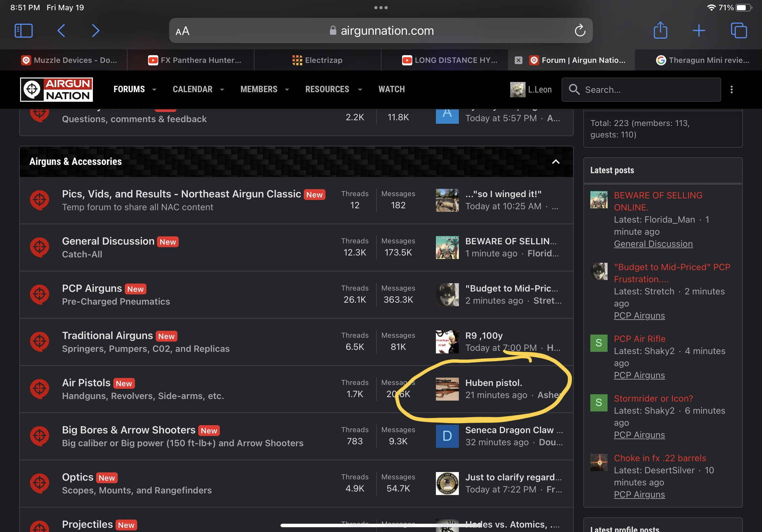Expand the CALENDAR dropdown arrow
The image size is (762, 532).
[x=222, y=90]
